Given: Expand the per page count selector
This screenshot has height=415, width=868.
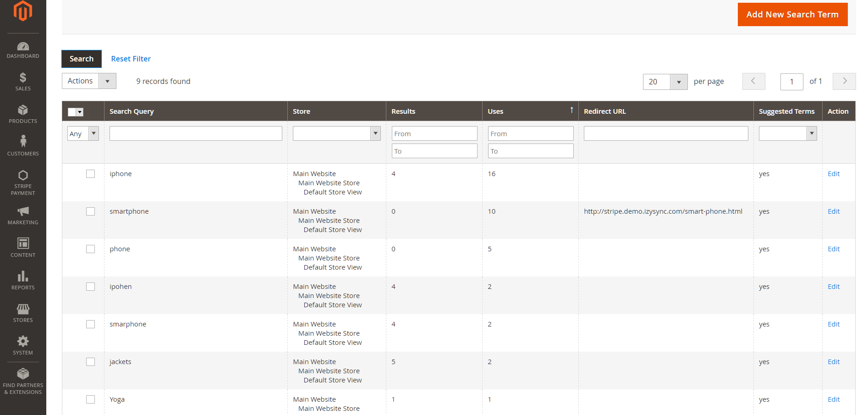Looking at the screenshot, I should (679, 82).
